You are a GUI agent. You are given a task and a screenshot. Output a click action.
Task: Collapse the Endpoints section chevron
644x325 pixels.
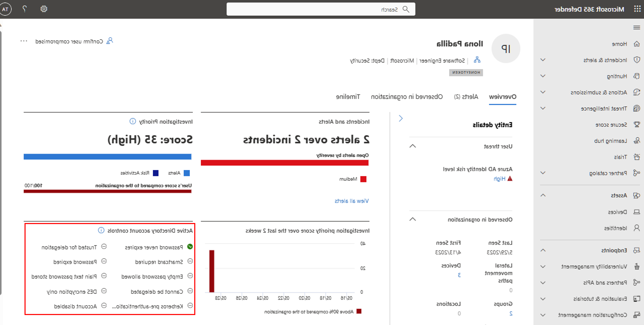point(543,250)
